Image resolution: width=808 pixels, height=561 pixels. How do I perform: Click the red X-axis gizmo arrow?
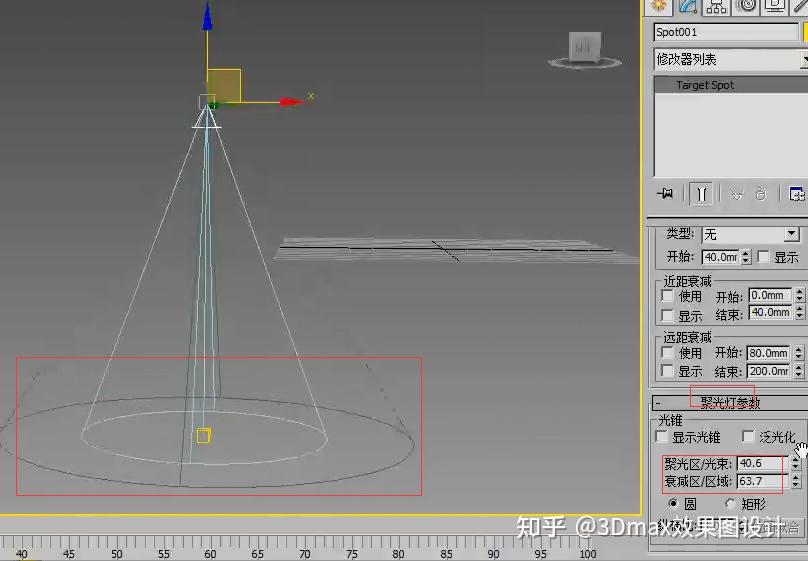tap(291, 102)
